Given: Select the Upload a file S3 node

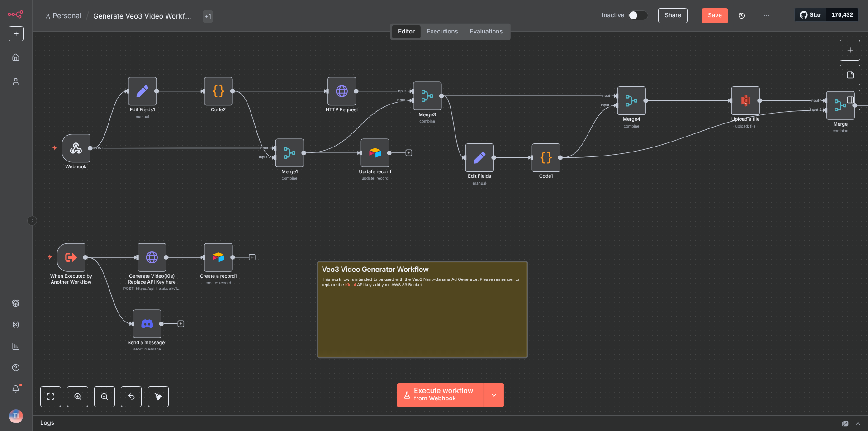Looking at the screenshot, I should (745, 101).
